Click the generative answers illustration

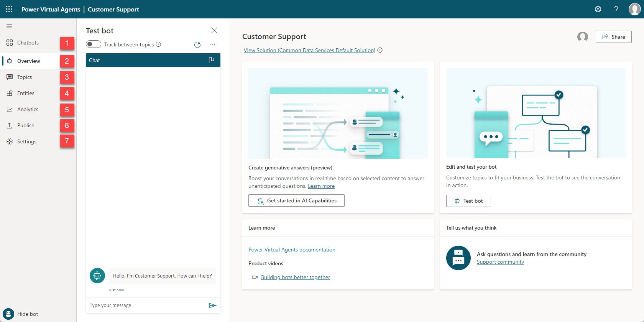pyautogui.click(x=338, y=113)
